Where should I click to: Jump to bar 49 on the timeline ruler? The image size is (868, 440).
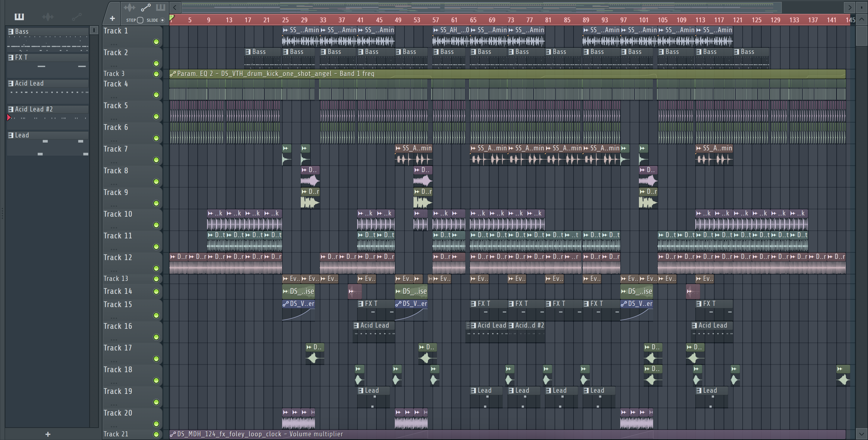tap(398, 20)
